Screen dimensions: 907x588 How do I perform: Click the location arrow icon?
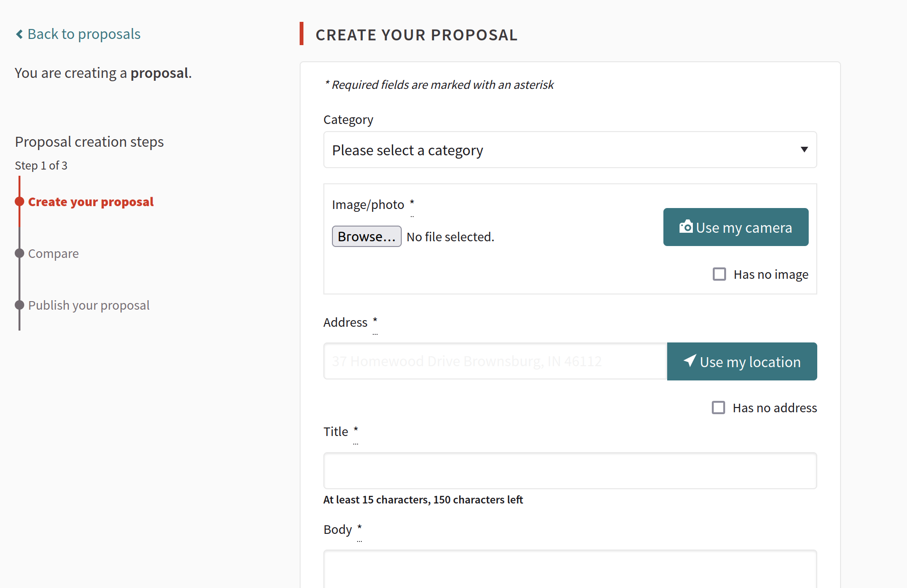[x=690, y=360]
